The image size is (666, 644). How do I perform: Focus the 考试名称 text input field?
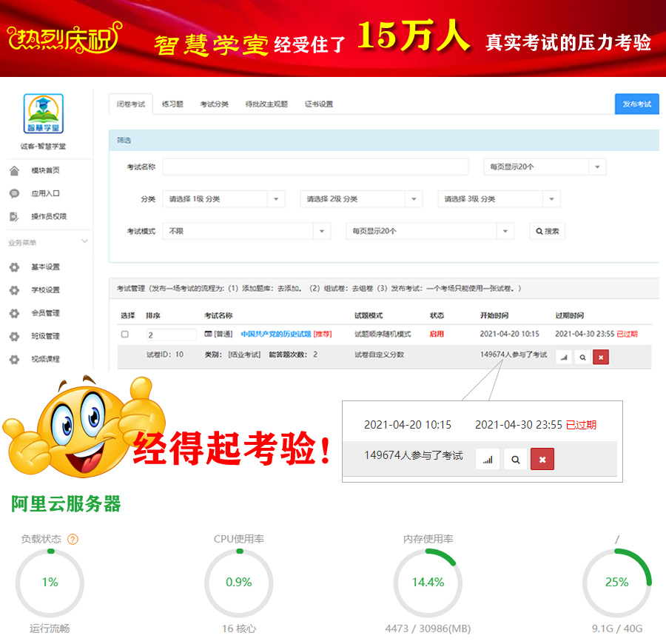315,167
